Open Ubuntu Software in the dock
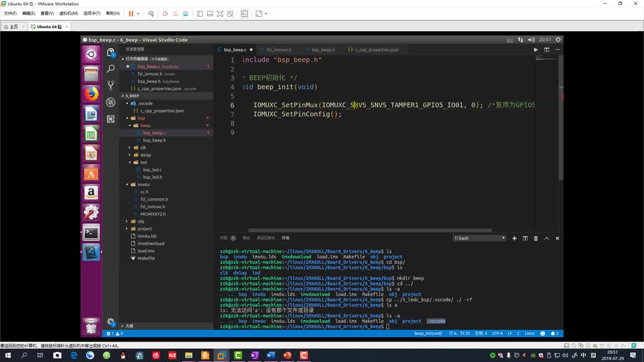Screen dimensions: 644x362 pyautogui.click(x=91, y=173)
